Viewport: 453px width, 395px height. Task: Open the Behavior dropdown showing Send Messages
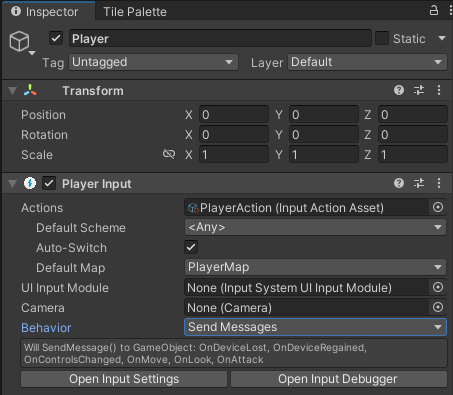(315, 327)
